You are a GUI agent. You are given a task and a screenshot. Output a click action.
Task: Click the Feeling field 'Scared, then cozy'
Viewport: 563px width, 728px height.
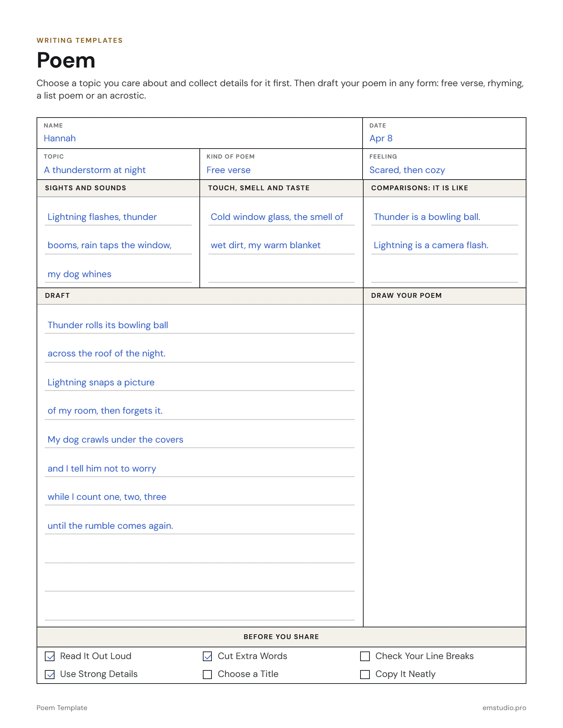coord(444,164)
